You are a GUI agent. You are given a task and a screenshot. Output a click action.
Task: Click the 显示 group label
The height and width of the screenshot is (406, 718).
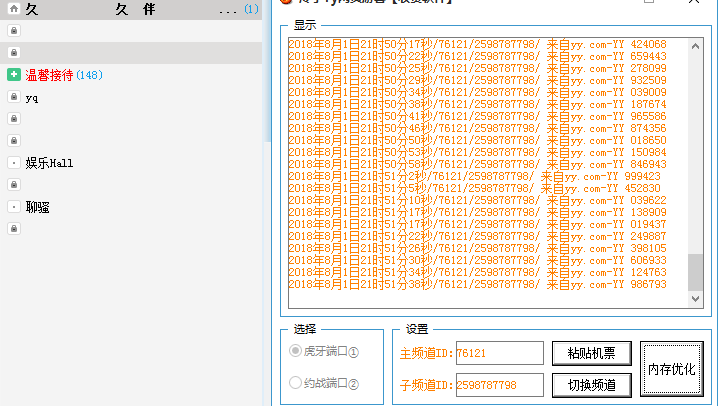pyautogui.click(x=305, y=25)
